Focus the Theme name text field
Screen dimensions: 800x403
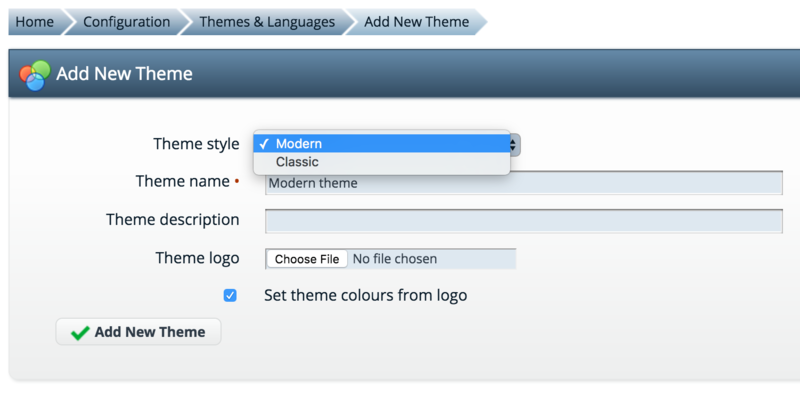(x=523, y=183)
